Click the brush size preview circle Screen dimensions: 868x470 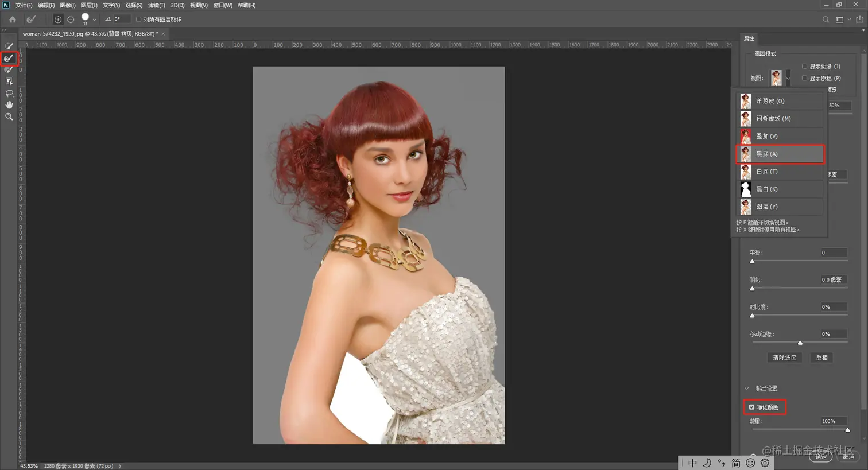[85, 18]
